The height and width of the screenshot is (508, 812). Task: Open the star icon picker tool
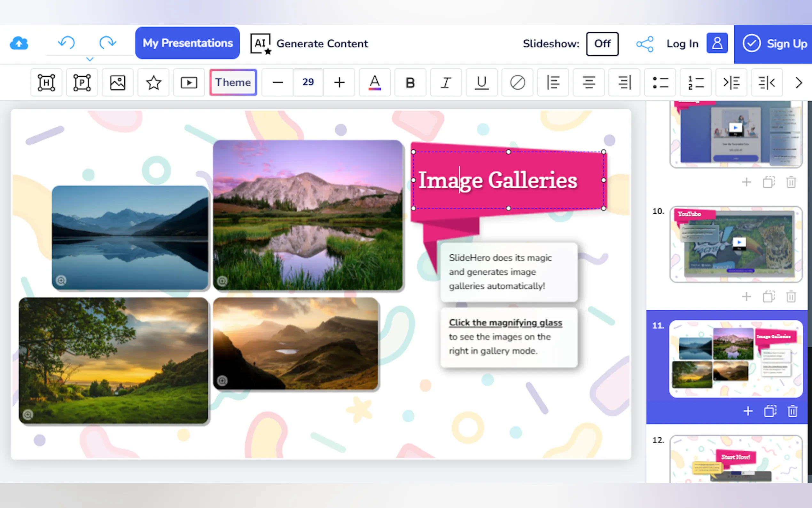153,83
